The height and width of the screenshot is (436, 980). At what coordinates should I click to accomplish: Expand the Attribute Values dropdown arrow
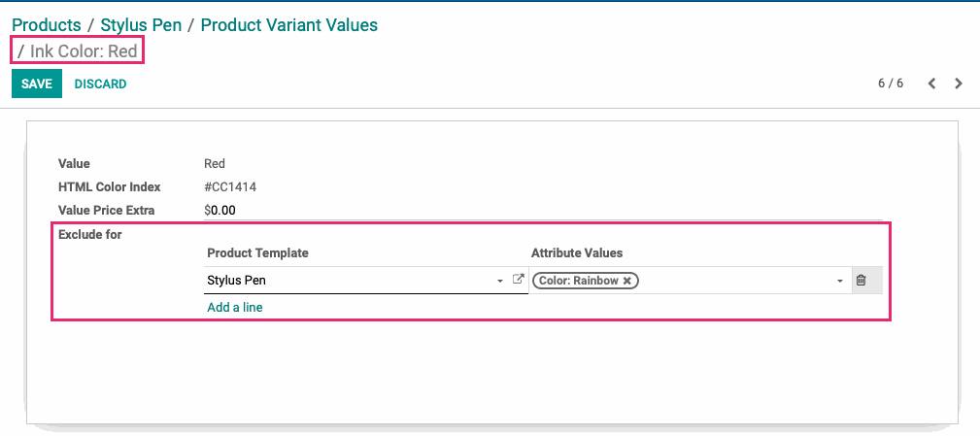pyautogui.click(x=841, y=281)
